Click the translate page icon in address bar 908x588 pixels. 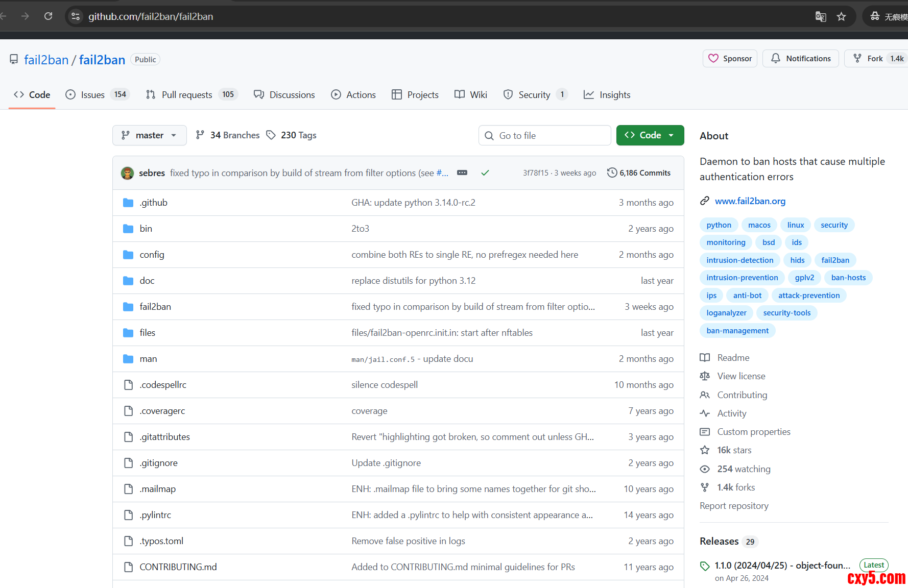[820, 16]
